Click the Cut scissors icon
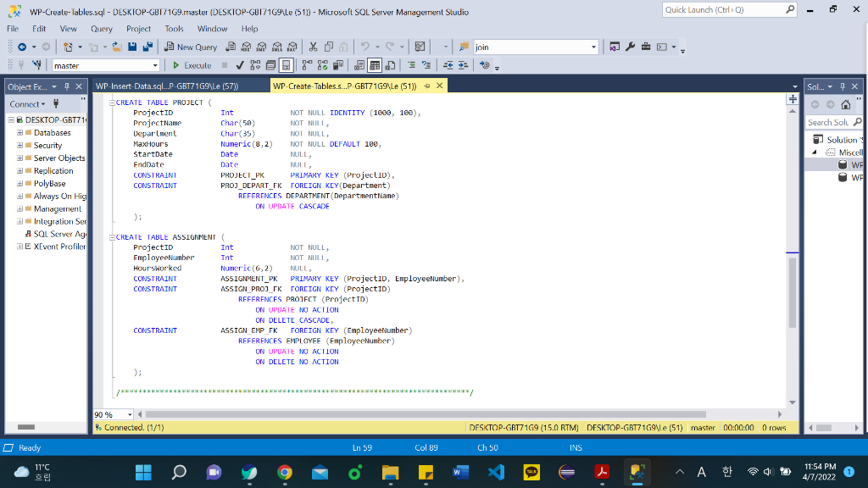 coord(314,47)
